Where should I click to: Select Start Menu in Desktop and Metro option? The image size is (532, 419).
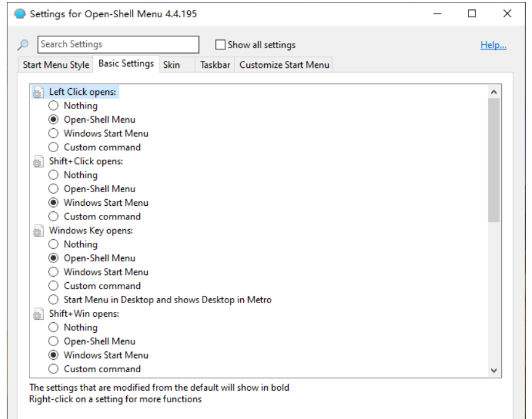pyautogui.click(x=54, y=300)
